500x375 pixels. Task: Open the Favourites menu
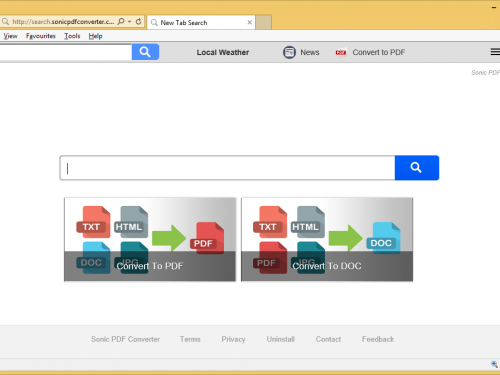(x=41, y=36)
